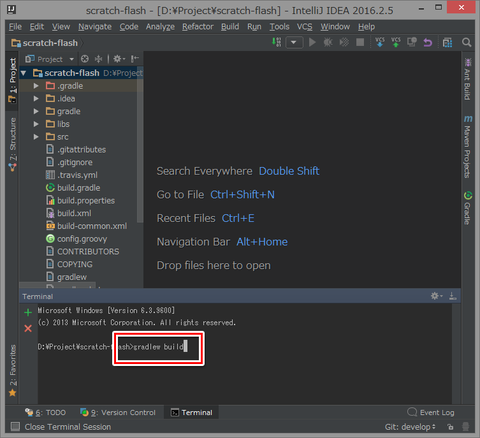Open the run configuration dropdown
The image size is (480, 438).
294,43
